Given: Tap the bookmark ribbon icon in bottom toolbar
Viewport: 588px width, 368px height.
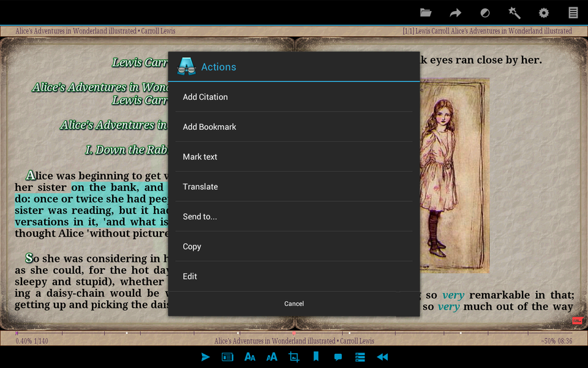Looking at the screenshot, I should tap(315, 357).
